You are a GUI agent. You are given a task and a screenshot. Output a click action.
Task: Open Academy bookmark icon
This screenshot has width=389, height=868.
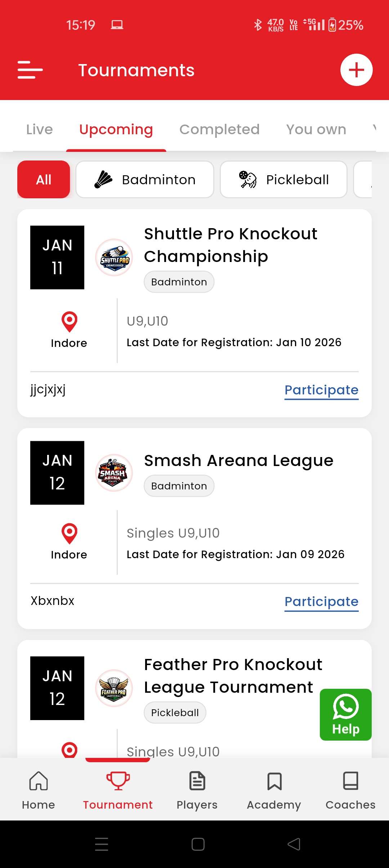tap(274, 782)
